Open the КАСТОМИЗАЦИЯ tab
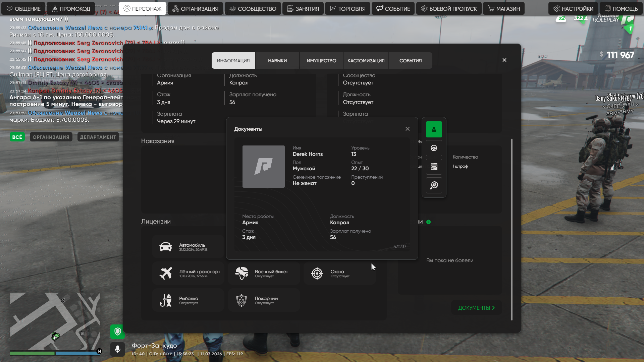The width and height of the screenshot is (644, 362). [x=366, y=61]
